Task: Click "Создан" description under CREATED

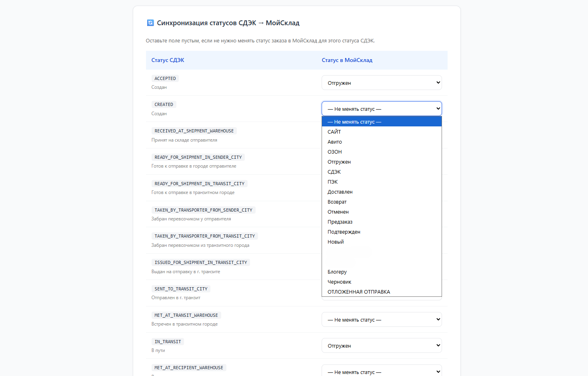Action: click(x=159, y=114)
